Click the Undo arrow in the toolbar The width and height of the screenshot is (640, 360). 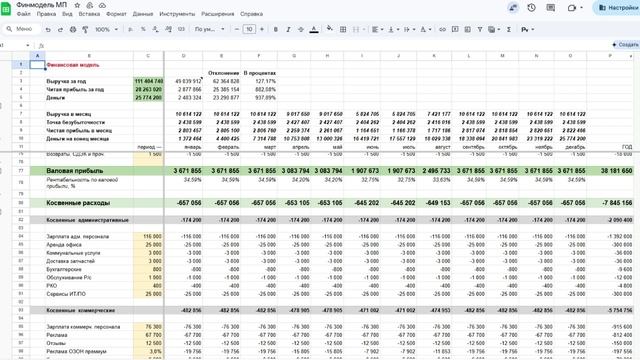[48, 29]
